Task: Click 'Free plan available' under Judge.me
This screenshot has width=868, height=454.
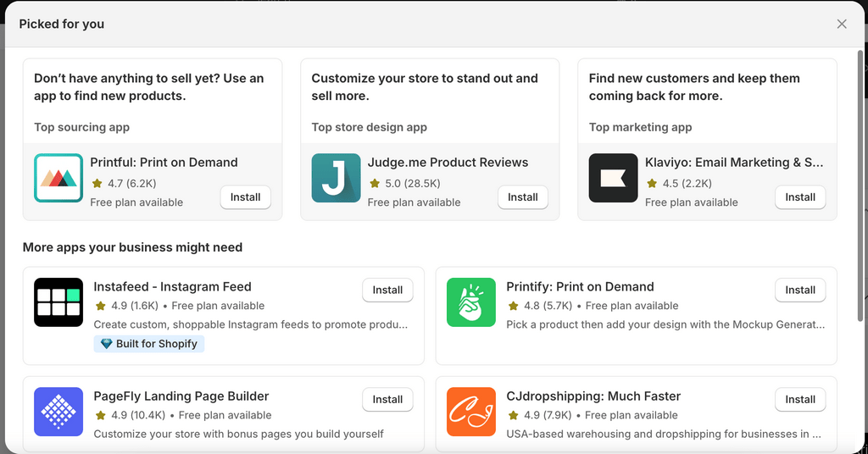Action: point(414,202)
